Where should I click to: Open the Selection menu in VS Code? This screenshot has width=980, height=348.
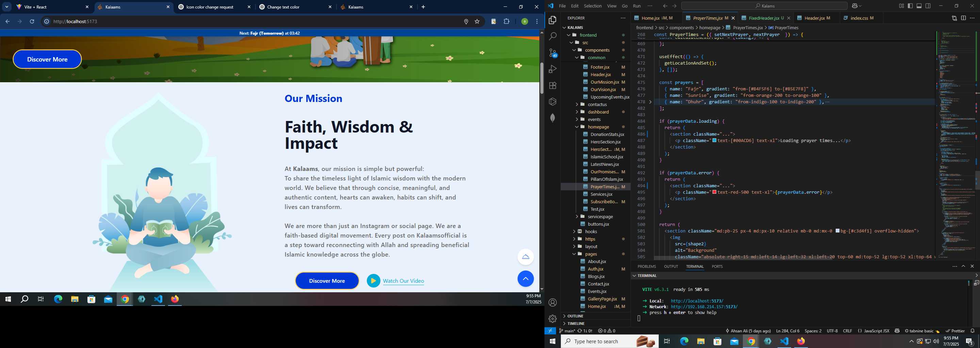pos(593,6)
